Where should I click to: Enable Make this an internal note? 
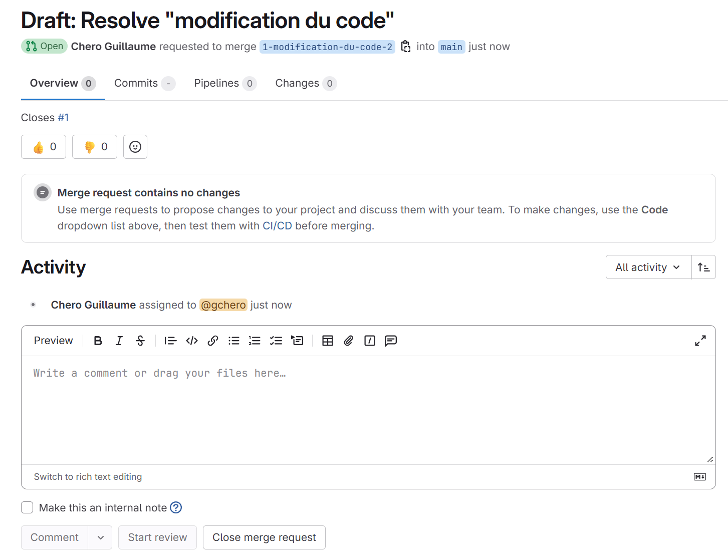tap(28, 508)
